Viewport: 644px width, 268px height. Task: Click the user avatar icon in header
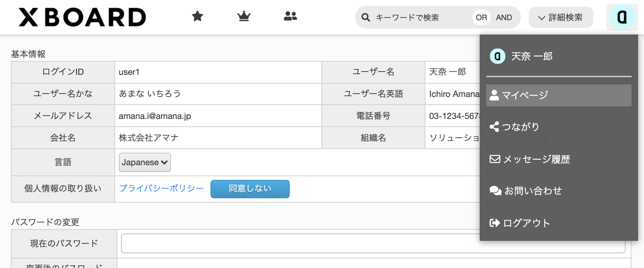pos(622,17)
